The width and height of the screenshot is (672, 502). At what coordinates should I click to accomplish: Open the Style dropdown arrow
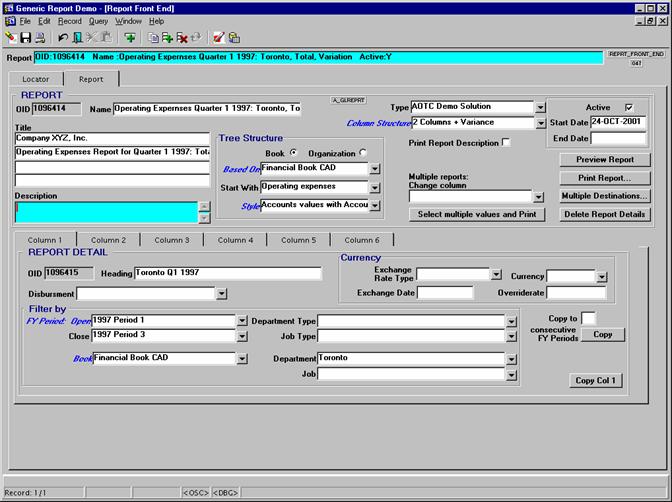click(x=374, y=205)
